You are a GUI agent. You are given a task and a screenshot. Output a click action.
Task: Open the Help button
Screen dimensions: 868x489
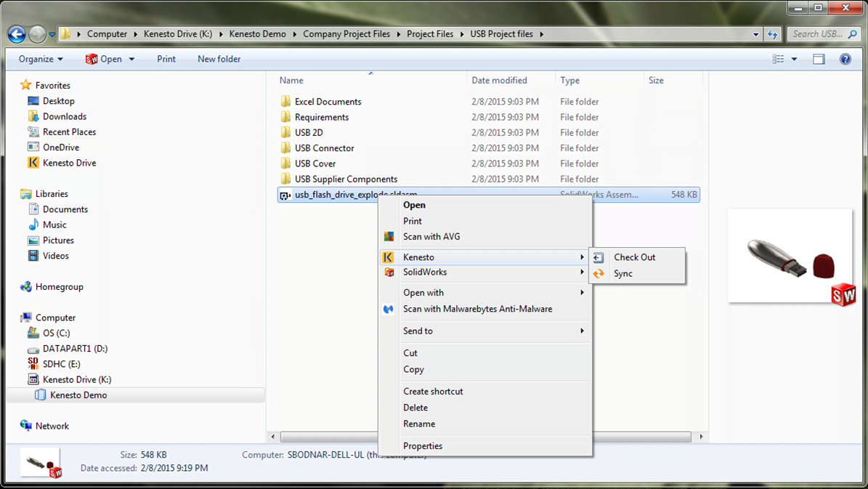pyautogui.click(x=844, y=59)
